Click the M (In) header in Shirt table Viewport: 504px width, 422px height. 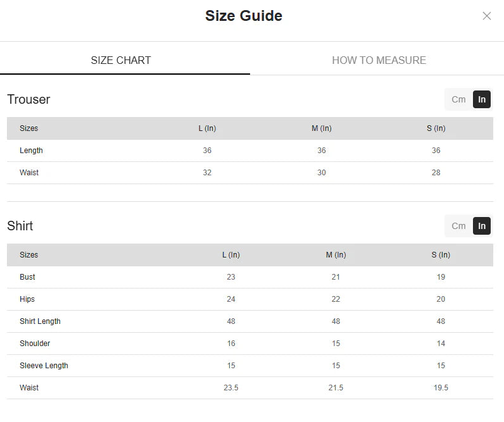pos(336,255)
